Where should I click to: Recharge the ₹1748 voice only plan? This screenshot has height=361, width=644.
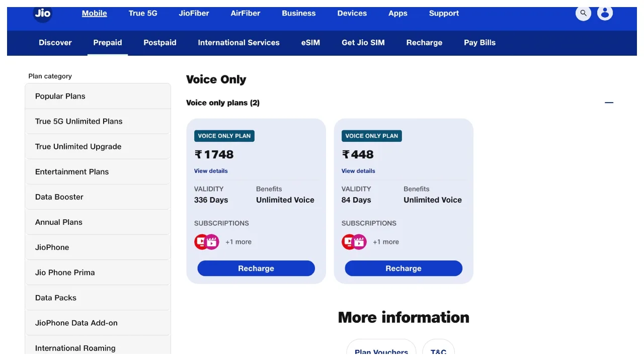click(x=256, y=268)
